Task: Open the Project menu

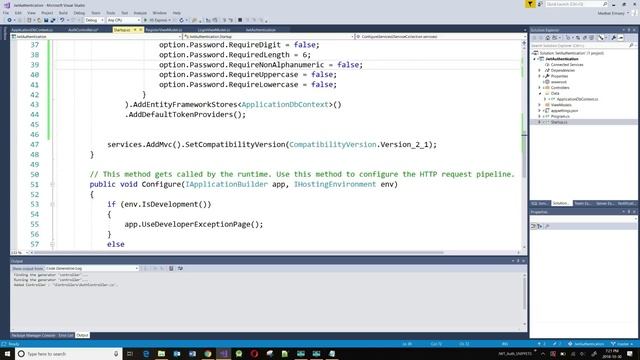Action: click(47, 13)
